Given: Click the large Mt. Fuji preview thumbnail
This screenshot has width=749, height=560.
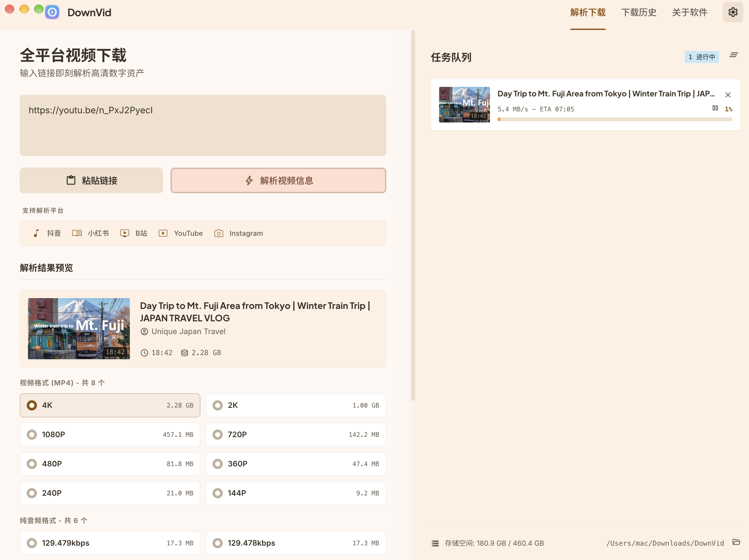Looking at the screenshot, I should click(79, 328).
